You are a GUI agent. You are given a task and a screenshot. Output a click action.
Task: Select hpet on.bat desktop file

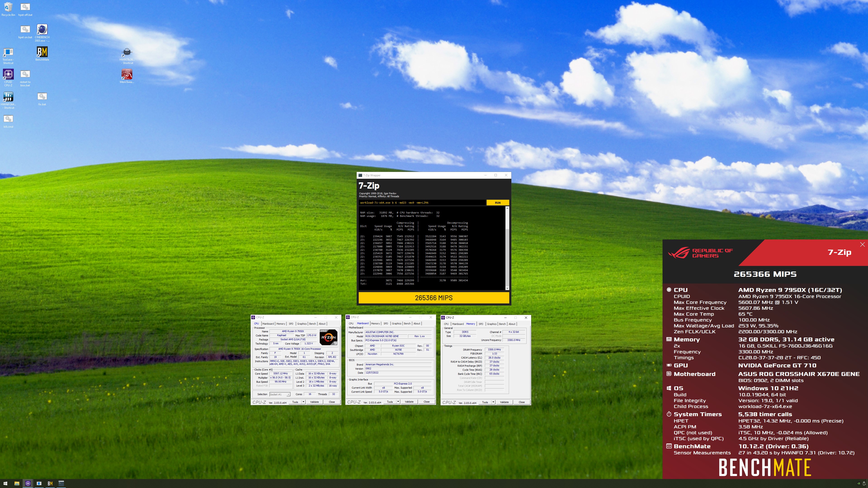25,32
